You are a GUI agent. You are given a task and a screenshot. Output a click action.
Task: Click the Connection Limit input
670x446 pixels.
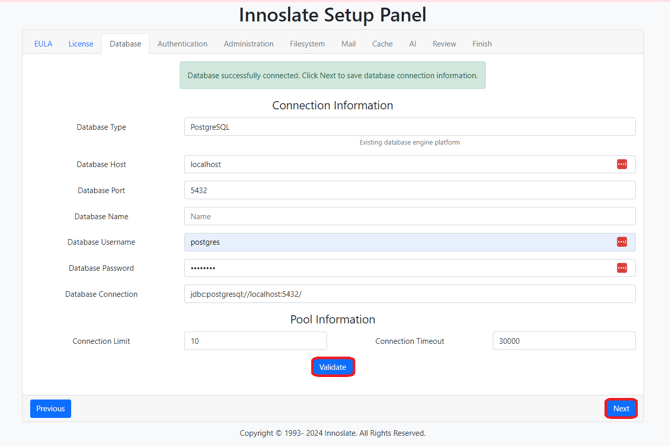pos(256,341)
